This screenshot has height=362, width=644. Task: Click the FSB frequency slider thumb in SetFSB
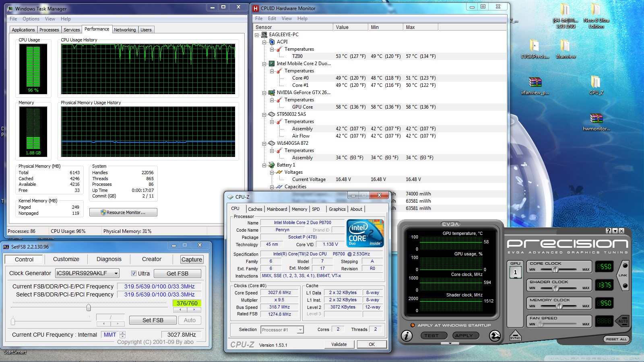[x=89, y=308]
